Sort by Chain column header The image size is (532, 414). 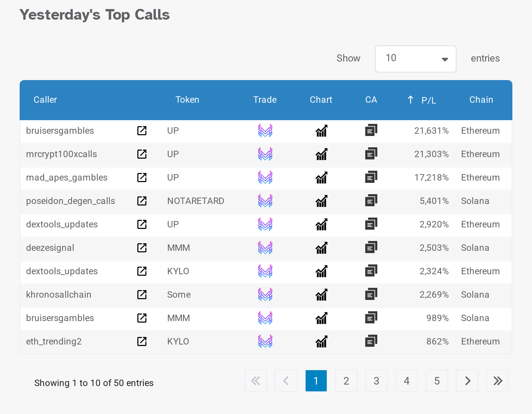481,100
